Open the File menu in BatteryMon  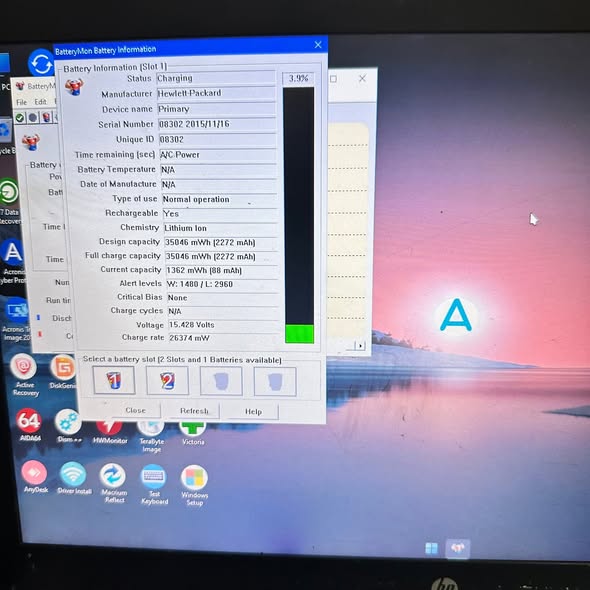pos(21,102)
